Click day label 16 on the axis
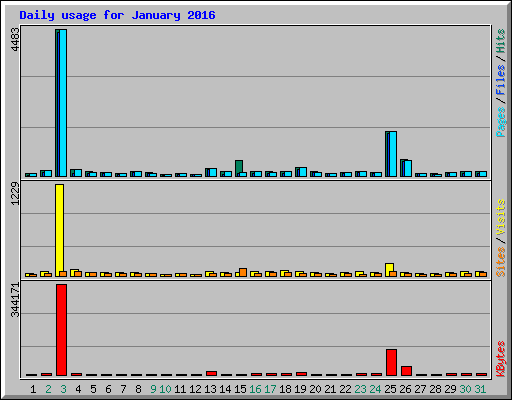The image size is (512, 400). coord(255,389)
